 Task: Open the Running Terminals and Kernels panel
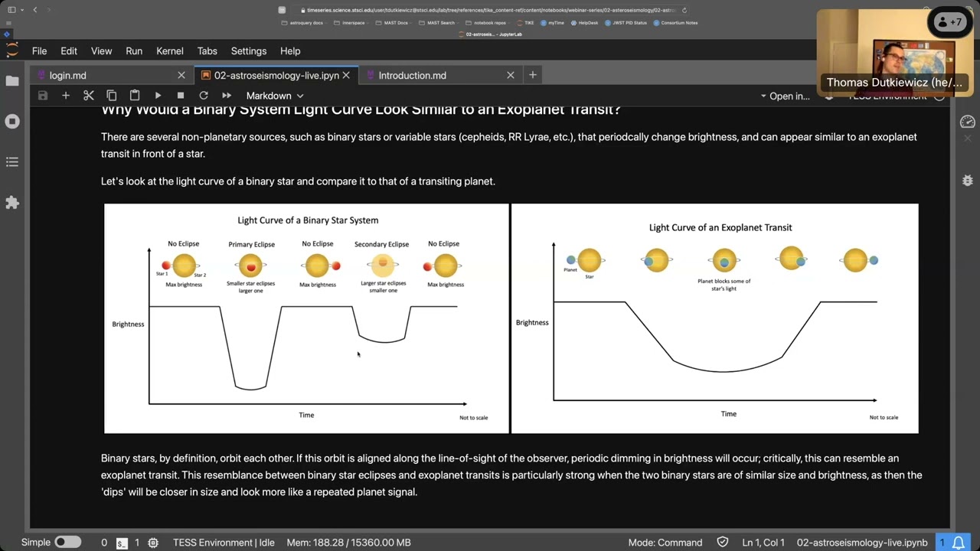[x=12, y=122]
